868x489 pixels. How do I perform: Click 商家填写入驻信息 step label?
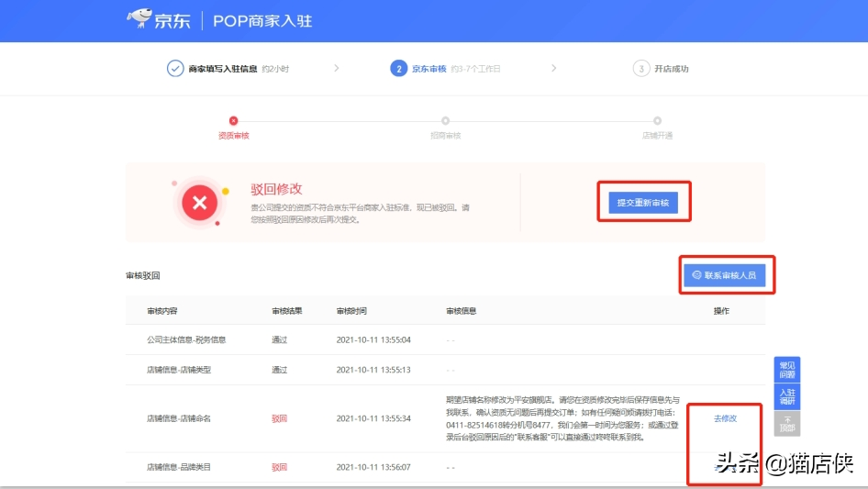pos(223,69)
